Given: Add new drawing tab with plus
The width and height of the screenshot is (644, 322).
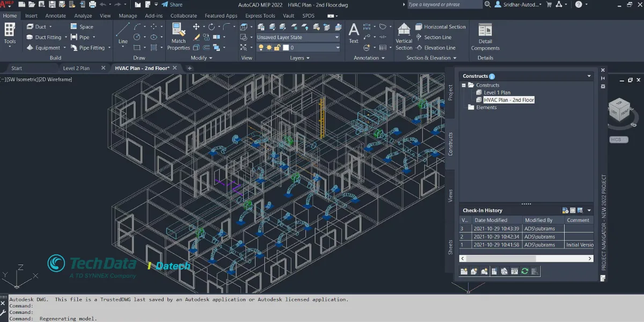Looking at the screenshot, I should [x=189, y=68].
